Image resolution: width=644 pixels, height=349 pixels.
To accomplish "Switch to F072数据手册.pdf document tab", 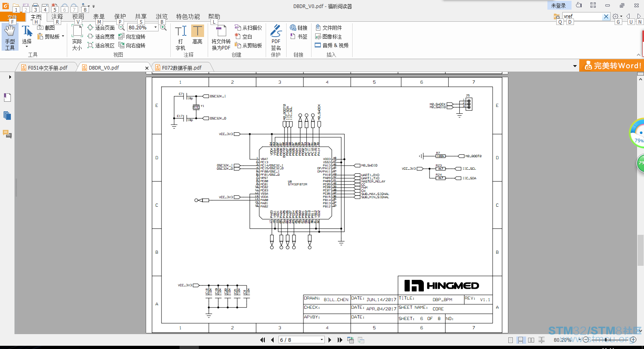I will coord(182,68).
